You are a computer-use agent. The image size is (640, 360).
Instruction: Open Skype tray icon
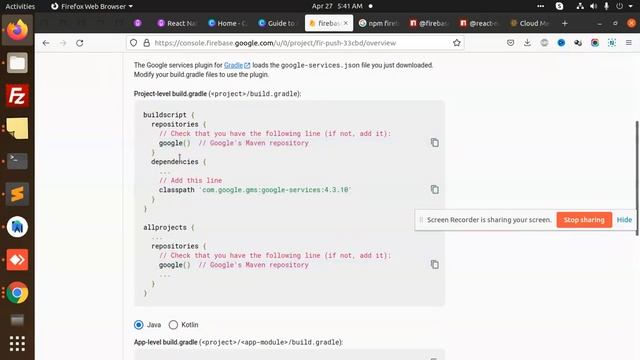point(559,6)
